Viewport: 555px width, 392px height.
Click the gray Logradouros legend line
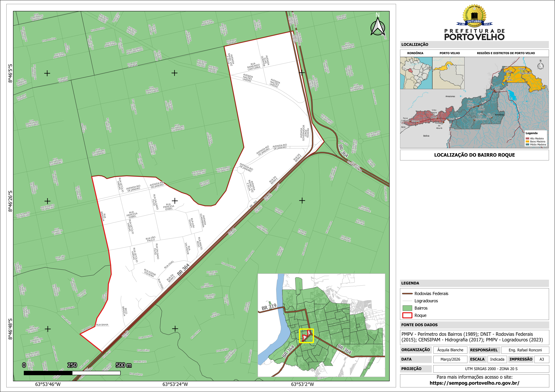[407, 301]
